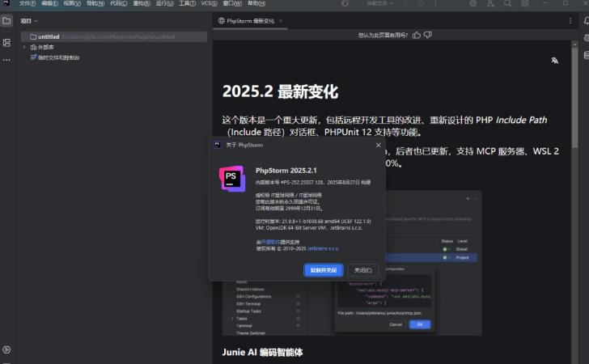Image resolution: width=589 pixels, height=364 pixels.
Task: Open the Project tool window folder icon
Action: [x=6, y=21]
